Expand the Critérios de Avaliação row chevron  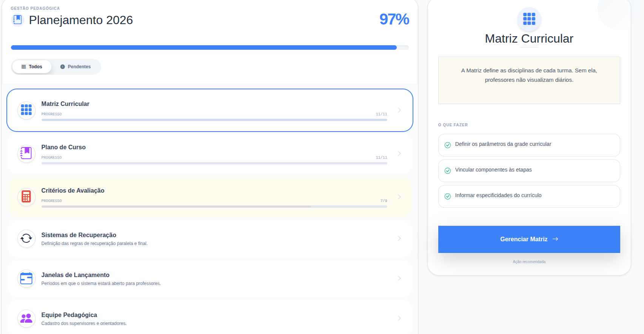[399, 197]
